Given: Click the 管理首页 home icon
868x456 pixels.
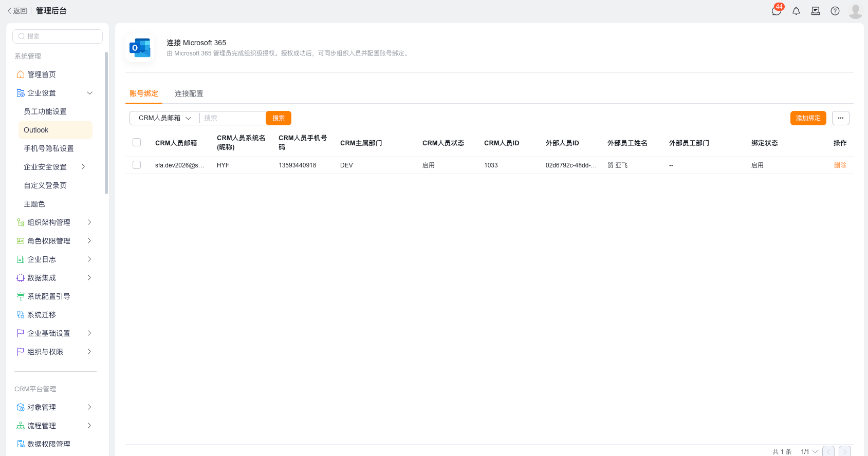Looking at the screenshot, I should (21, 74).
